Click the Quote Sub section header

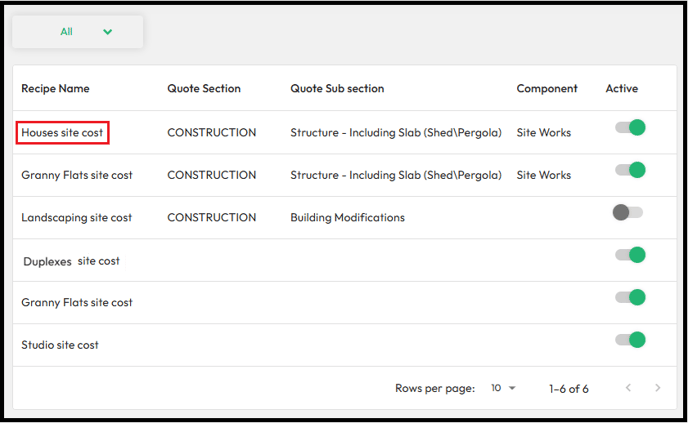(x=337, y=89)
